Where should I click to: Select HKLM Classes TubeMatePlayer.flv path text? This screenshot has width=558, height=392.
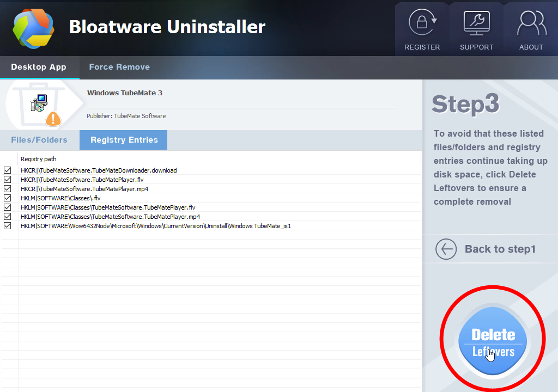pyautogui.click(x=108, y=207)
